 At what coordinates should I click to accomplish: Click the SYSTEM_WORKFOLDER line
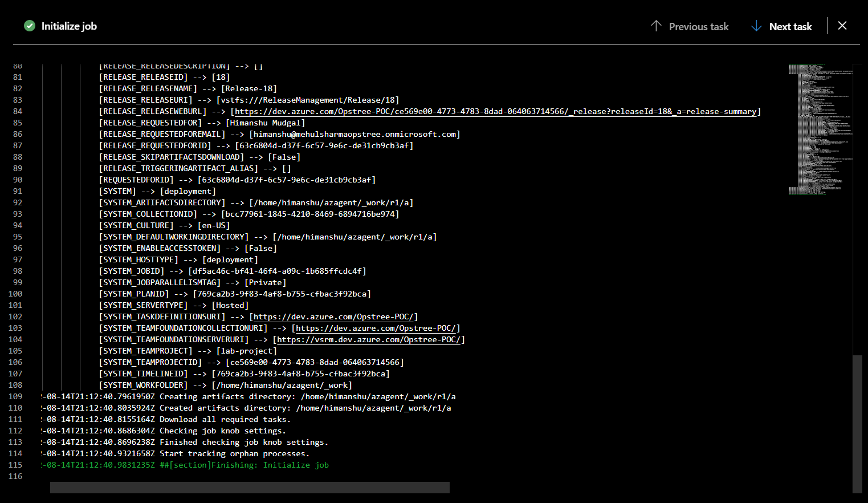tap(225, 385)
